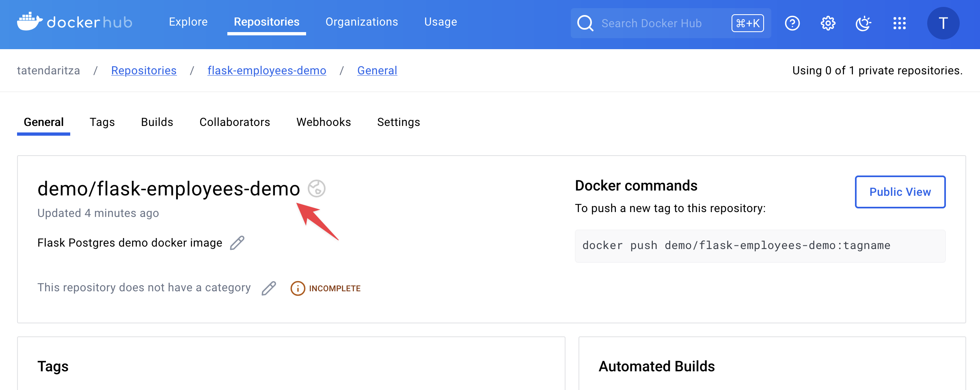Edit the repository description pencil icon
Viewport: 980px width, 390px height.
[237, 243]
